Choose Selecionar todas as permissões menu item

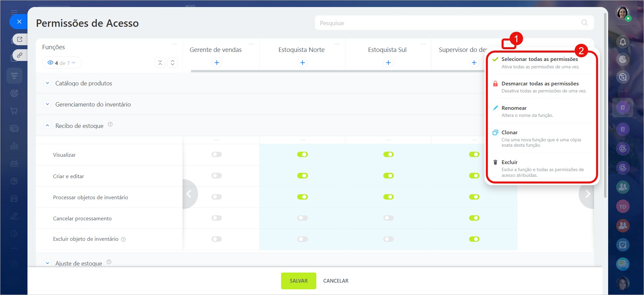click(x=539, y=59)
